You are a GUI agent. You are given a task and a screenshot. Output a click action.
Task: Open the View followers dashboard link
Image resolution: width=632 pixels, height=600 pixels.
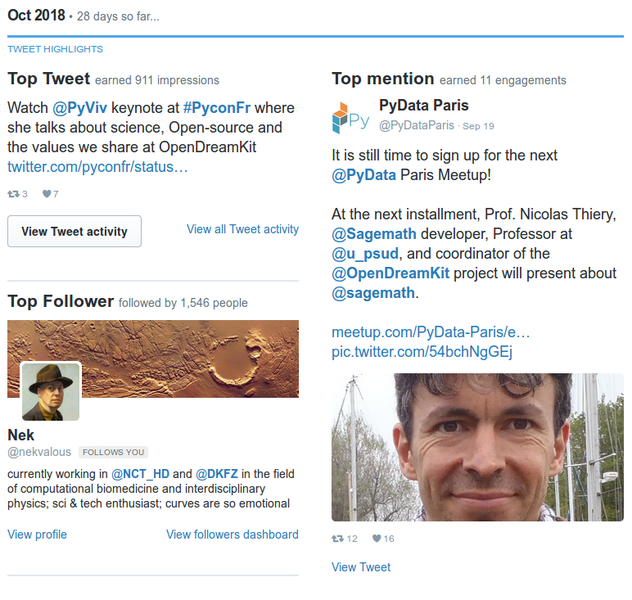coord(233,534)
